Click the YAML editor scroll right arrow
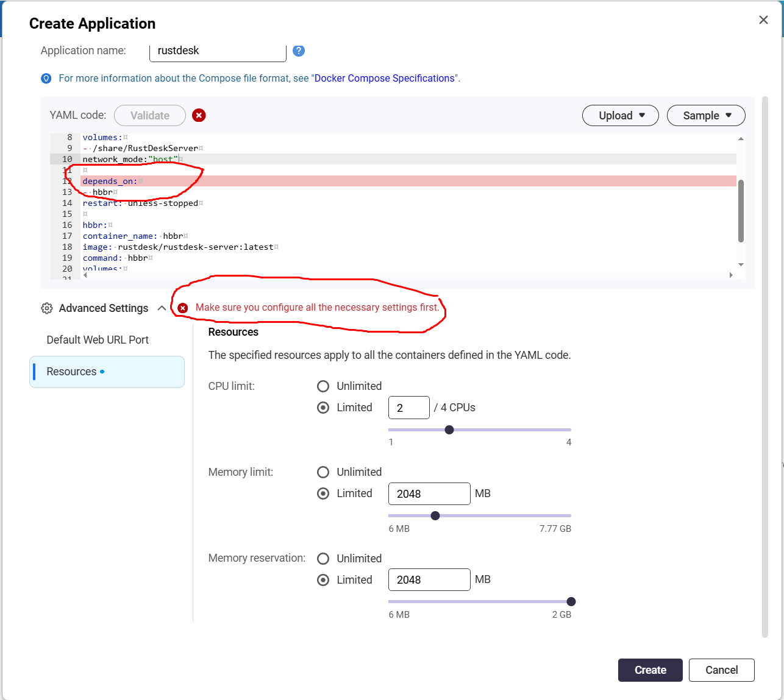Image resolution: width=784 pixels, height=700 pixels. click(x=731, y=275)
